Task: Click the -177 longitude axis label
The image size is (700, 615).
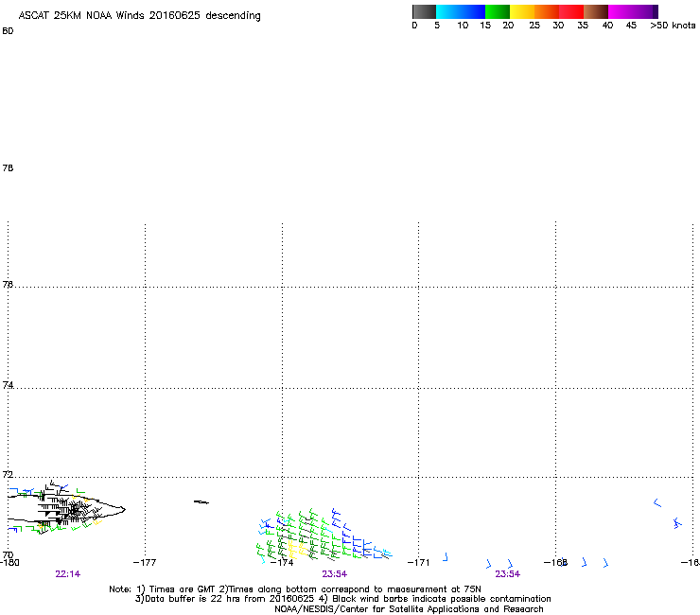Action: pyautogui.click(x=145, y=562)
